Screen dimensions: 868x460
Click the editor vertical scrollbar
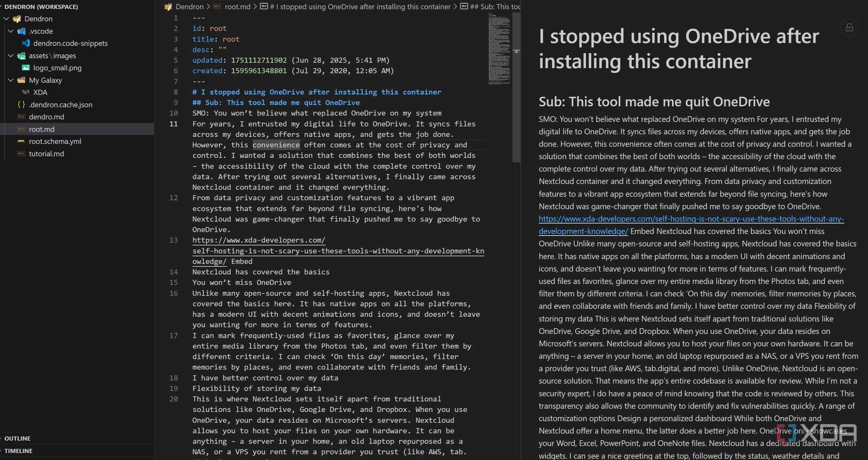516,88
